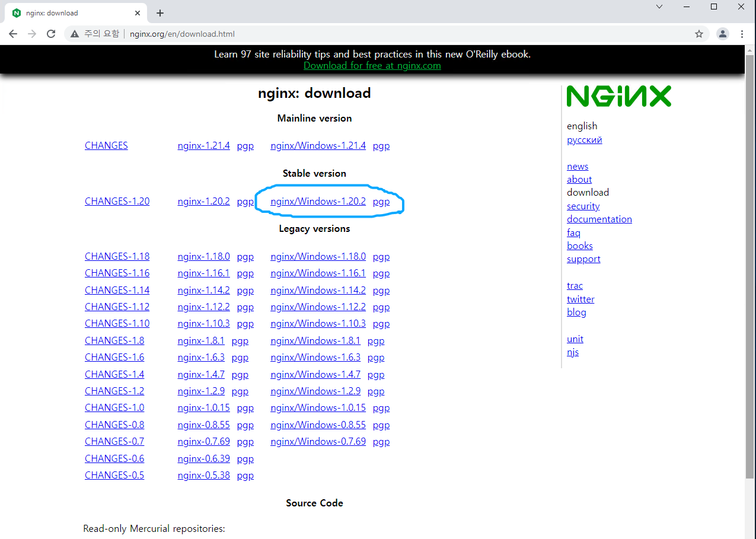Click the NGINX logo
756x539 pixels.
point(619,96)
